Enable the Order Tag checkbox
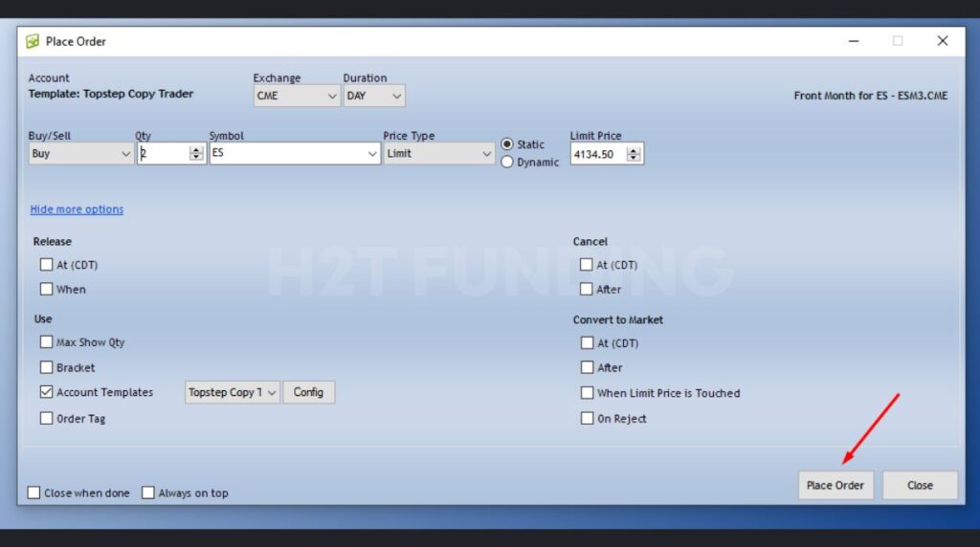The height and width of the screenshot is (547, 980). pyautogui.click(x=46, y=418)
